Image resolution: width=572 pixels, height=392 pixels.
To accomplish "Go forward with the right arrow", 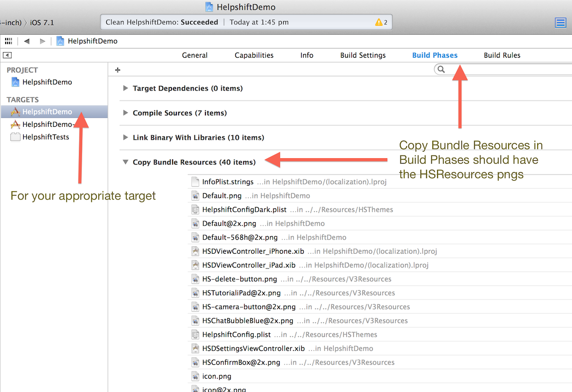I will click(x=42, y=41).
